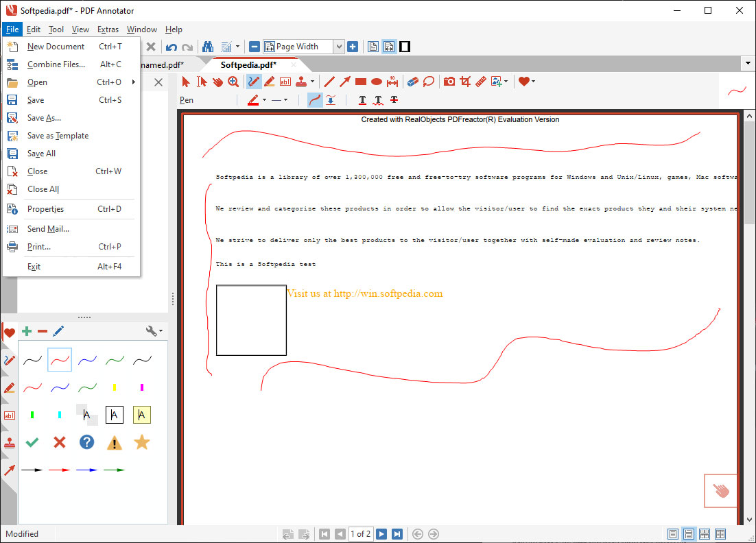
Task: Select the yellow highlighter swatch
Action: [x=115, y=387]
